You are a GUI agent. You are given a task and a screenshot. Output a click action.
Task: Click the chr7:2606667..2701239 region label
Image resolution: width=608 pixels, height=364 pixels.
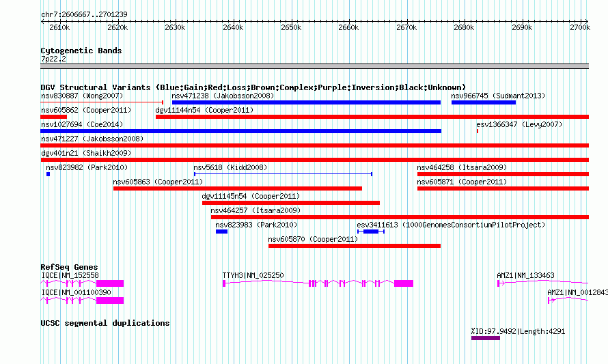84,14
